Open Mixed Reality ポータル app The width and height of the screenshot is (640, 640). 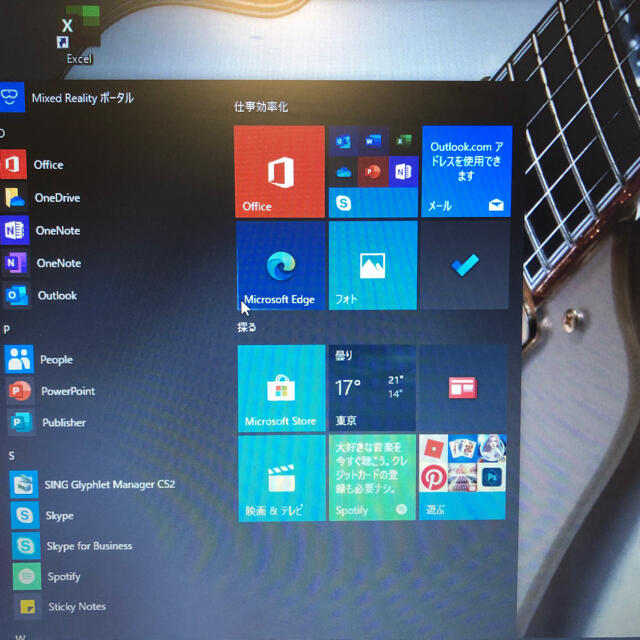pos(67,98)
